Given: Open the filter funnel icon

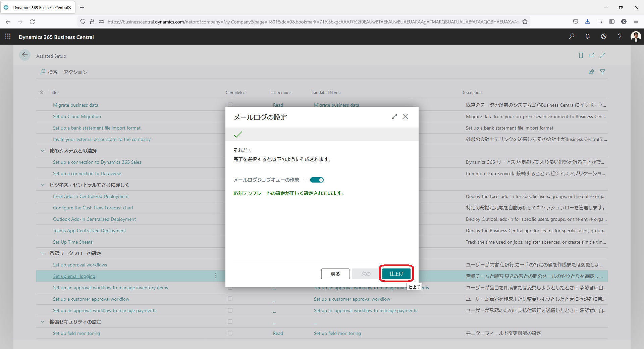Looking at the screenshot, I should [x=602, y=72].
